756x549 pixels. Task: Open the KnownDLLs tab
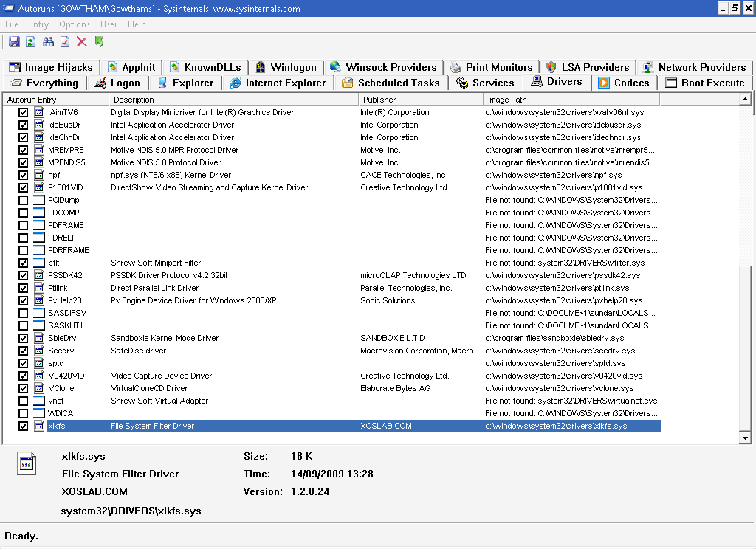pyautogui.click(x=205, y=67)
